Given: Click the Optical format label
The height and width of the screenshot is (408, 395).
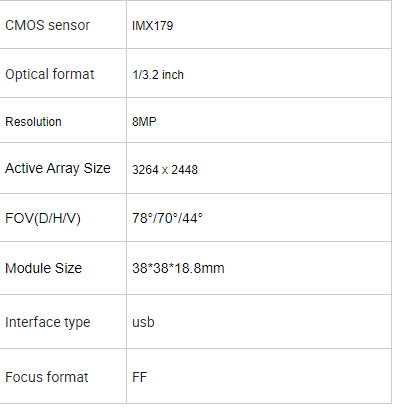Looking at the screenshot, I should click(50, 74).
